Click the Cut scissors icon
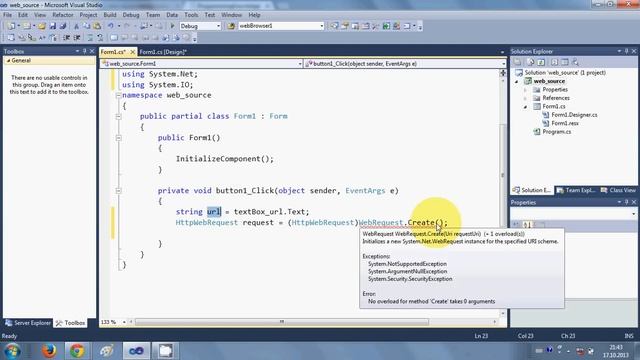Screen dimensions: 640x360 point(76,26)
